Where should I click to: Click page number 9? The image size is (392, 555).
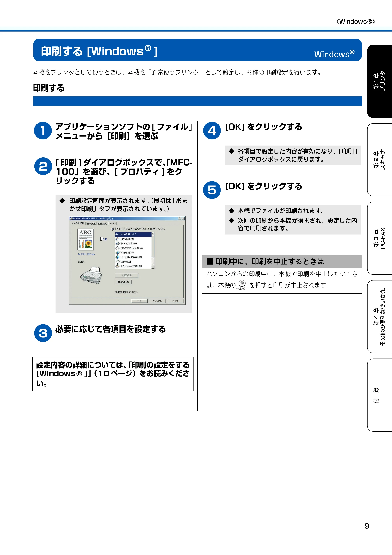point(367,526)
